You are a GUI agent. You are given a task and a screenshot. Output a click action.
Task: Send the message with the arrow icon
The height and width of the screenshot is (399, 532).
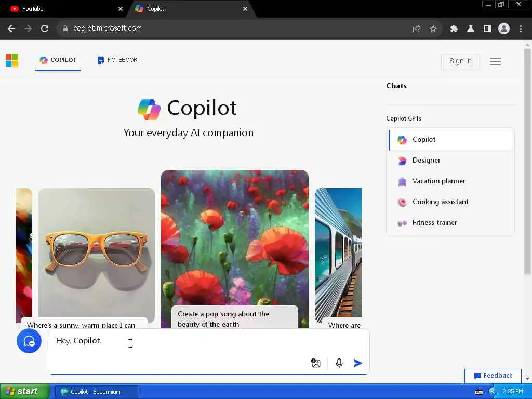tap(357, 363)
